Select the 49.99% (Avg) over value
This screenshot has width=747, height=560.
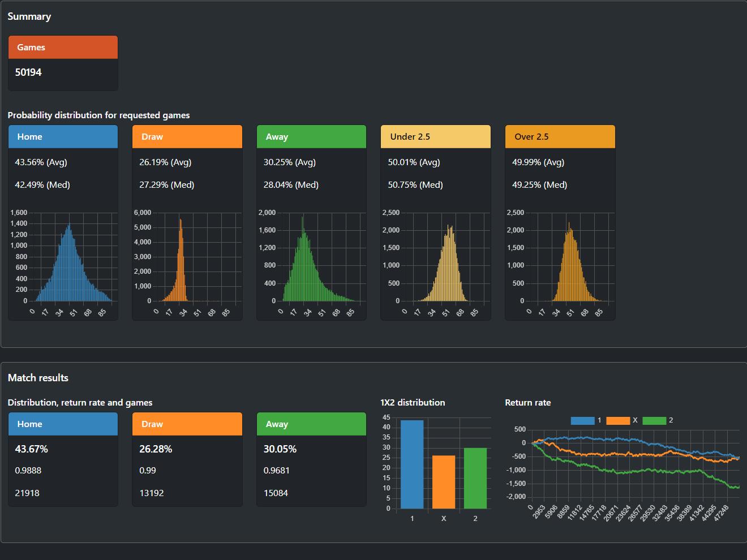coord(538,162)
